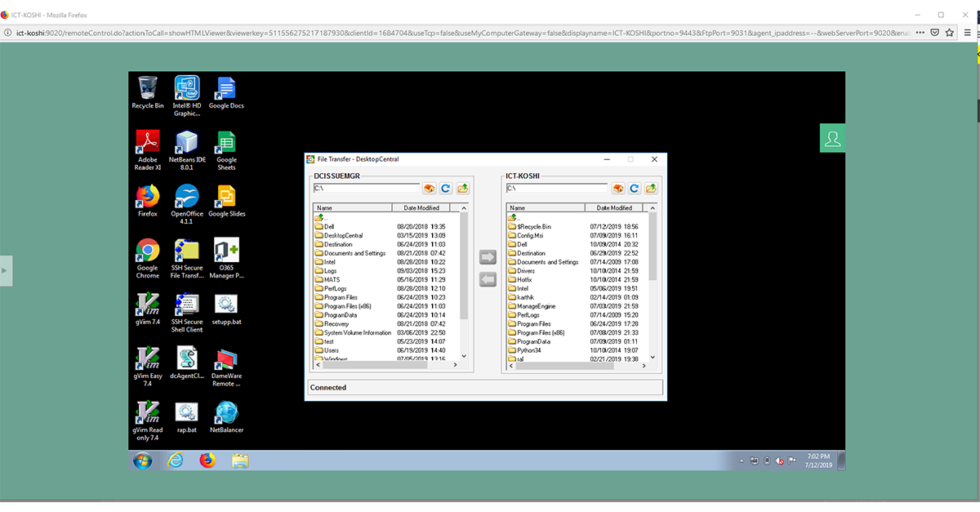Click the right-arrow transfer button

(x=488, y=258)
